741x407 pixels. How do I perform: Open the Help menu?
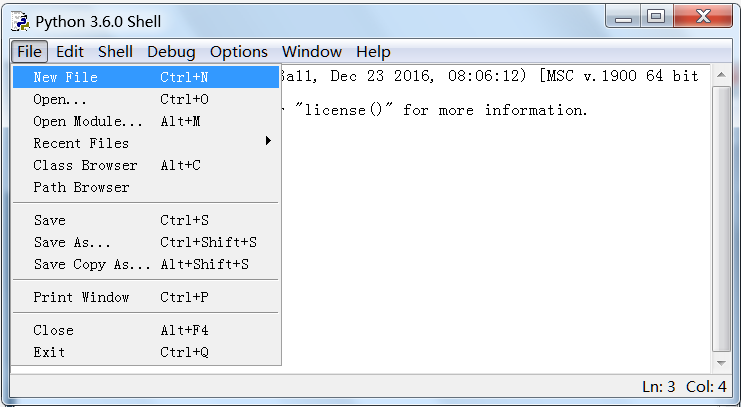tap(373, 52)
